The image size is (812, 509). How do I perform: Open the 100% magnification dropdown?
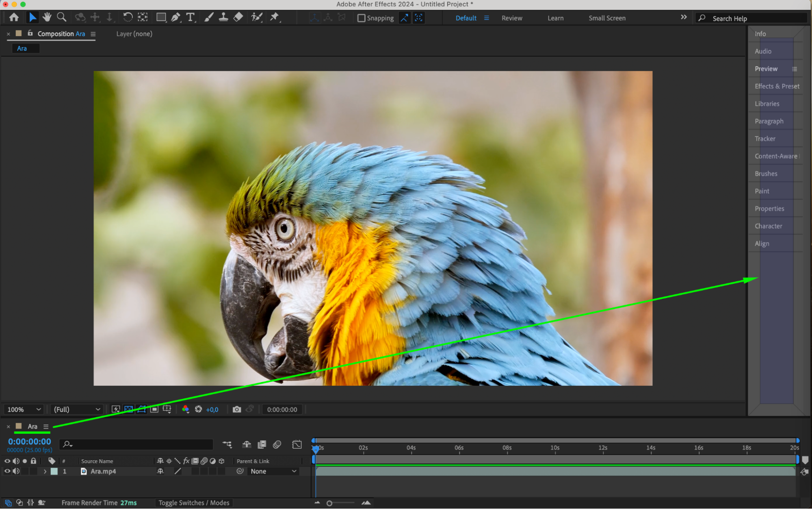click(x=24, y=409)
